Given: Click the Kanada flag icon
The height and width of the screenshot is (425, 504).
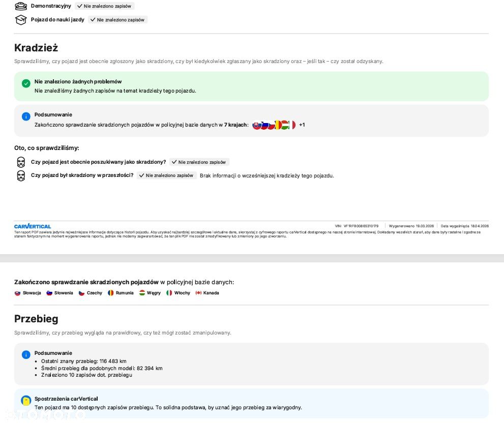Looking at the screenshot, I should click(198, 293).
